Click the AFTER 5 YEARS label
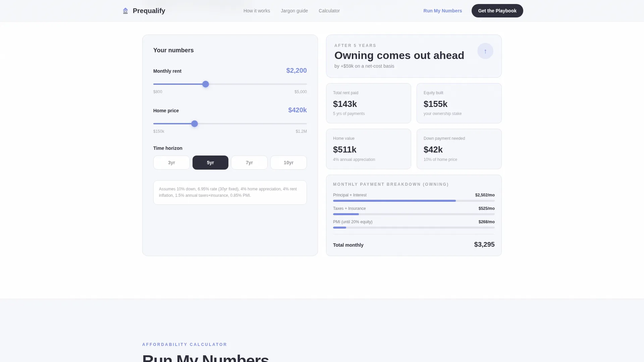The height and width of the screenshot is (362, 644). (355, 46)
